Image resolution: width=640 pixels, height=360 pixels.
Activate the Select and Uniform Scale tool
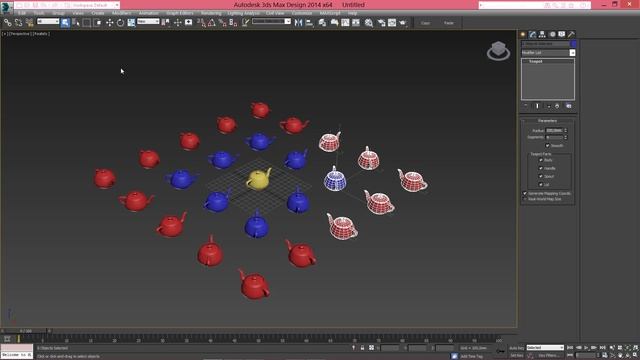click(131, 23)
